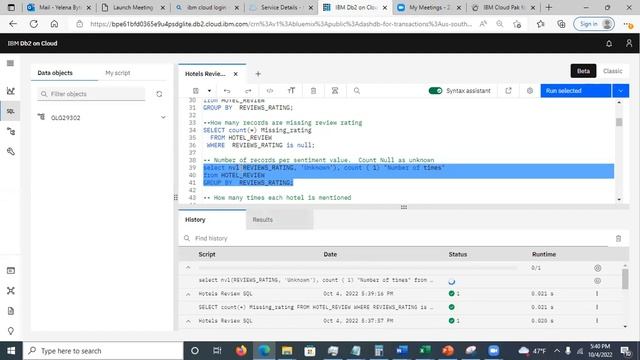Open overflow menu for 5:37:57 PM entry

pyautogui.click(x=597, y=321)
